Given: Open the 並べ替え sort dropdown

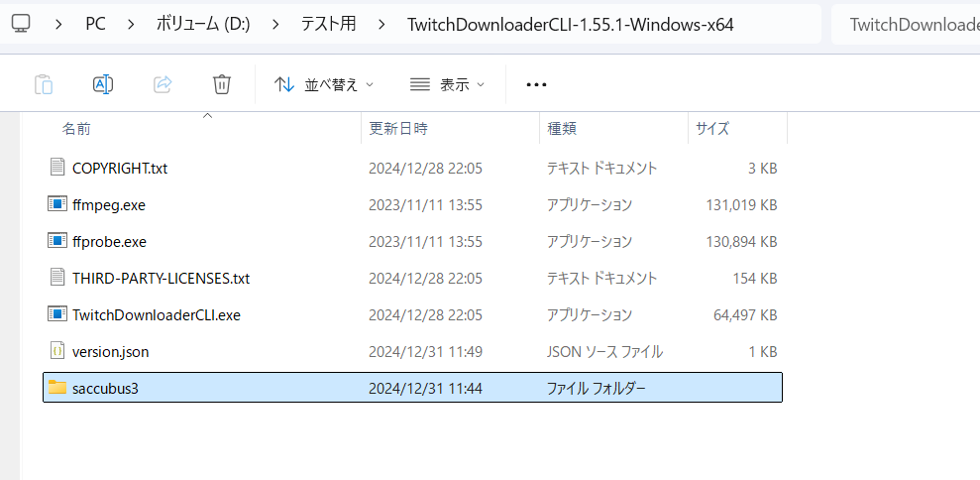Looking at the screenshot, I should pyautogui.click(x=324, y=84).
